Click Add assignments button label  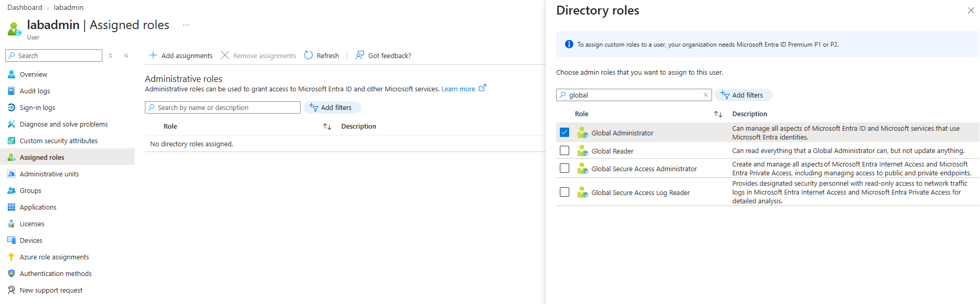click(187, 56)
